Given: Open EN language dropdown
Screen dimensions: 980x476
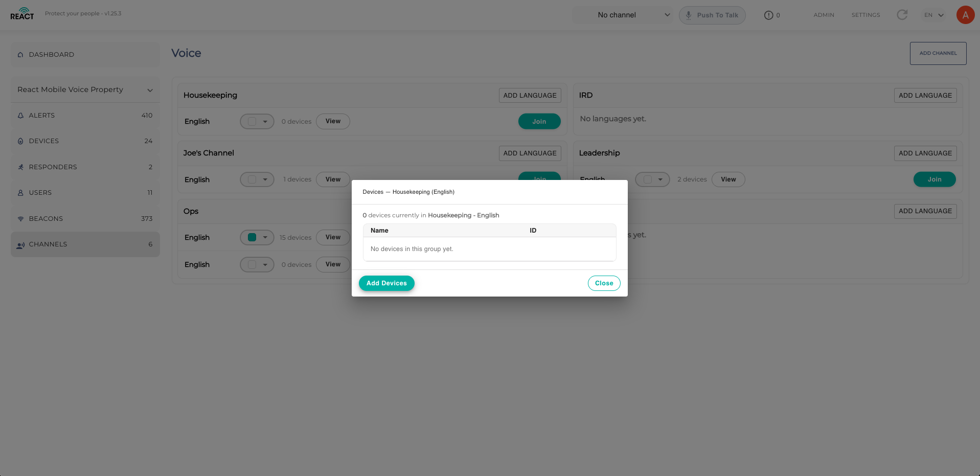Looking at the screenshot, I should click(x=934, y=15).
